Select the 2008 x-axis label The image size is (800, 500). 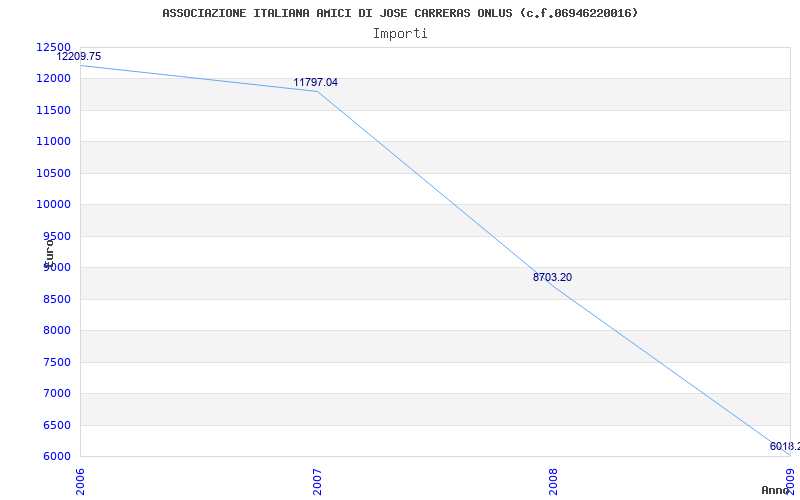(554, 482)
